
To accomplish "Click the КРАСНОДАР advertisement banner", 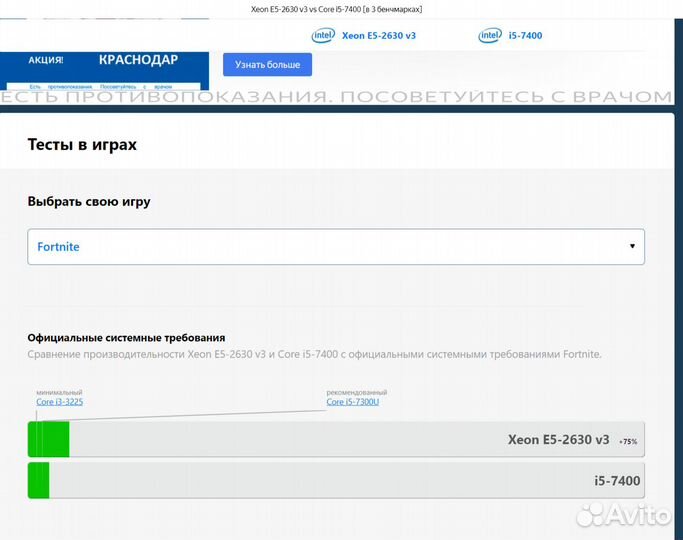I will coord(105,71).
